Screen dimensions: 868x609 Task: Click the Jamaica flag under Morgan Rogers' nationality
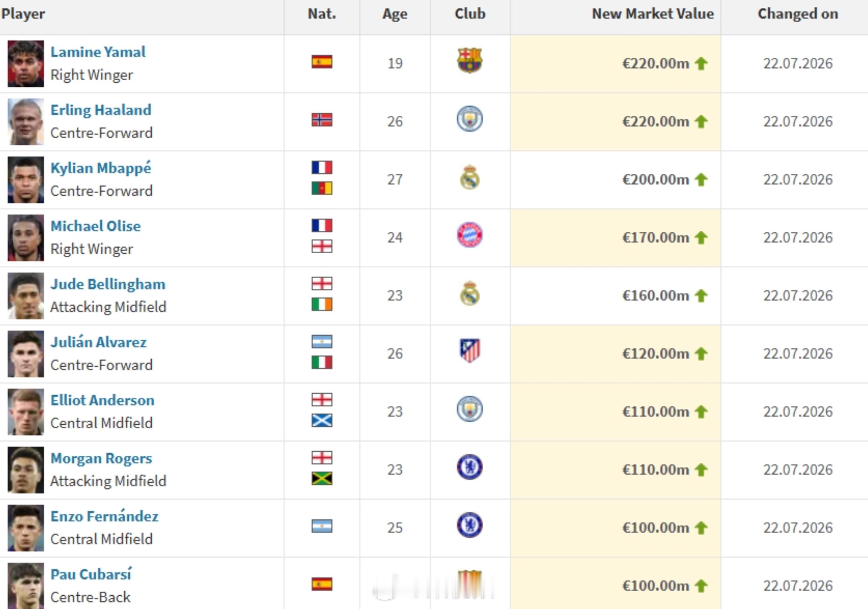pyautogui.click(x=322, y=478)
